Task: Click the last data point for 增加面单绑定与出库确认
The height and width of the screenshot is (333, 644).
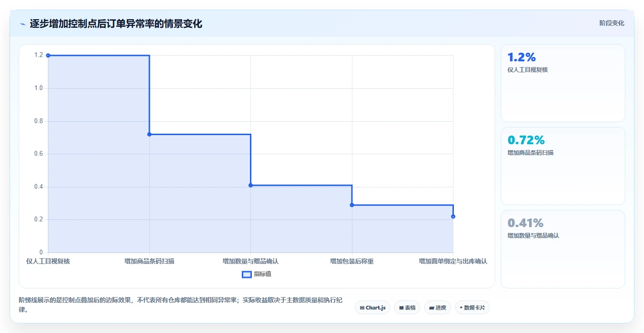Action: point(453,217)
